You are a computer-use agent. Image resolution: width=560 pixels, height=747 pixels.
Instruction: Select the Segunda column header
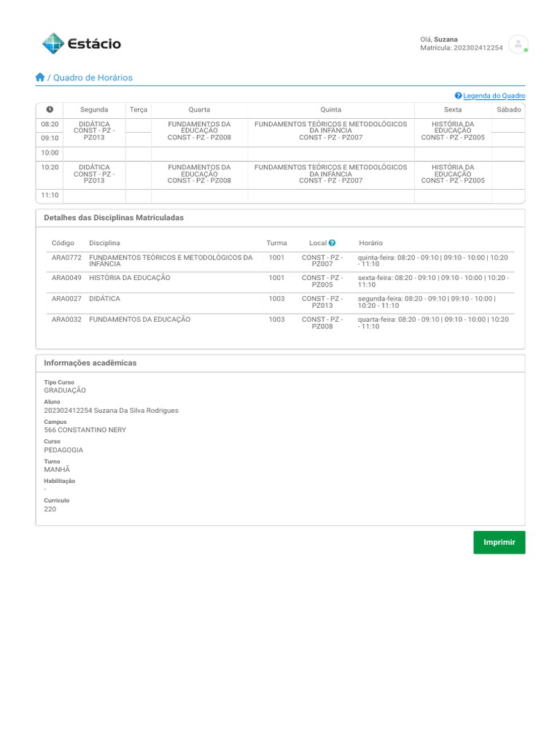tap(94, 109)
